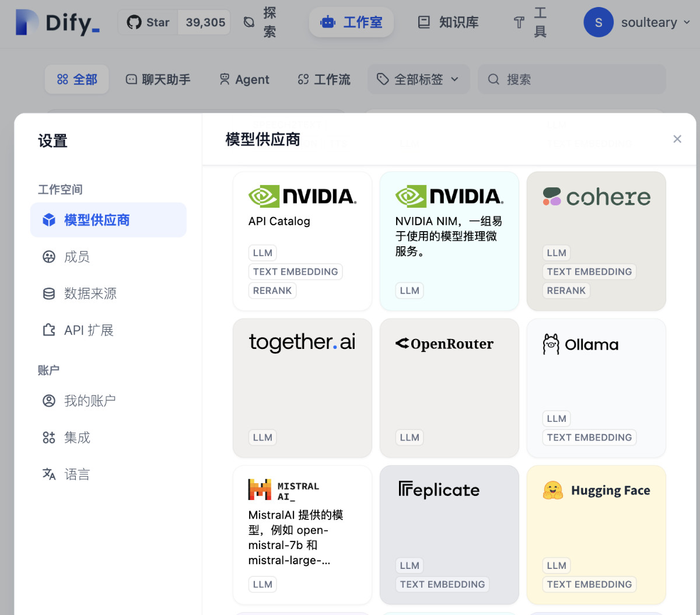700x615 pixels.
Task: Click the 39,305 star count
Action: coord(205,22)
